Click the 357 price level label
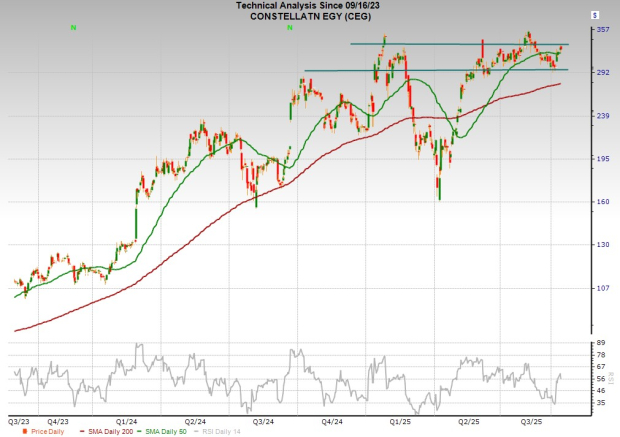Screen dimensions: 620x437 tap(602, 30)
